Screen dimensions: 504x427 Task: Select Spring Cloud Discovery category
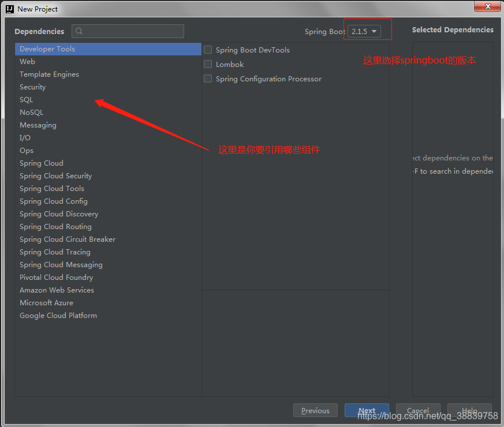tap(108, 213)
